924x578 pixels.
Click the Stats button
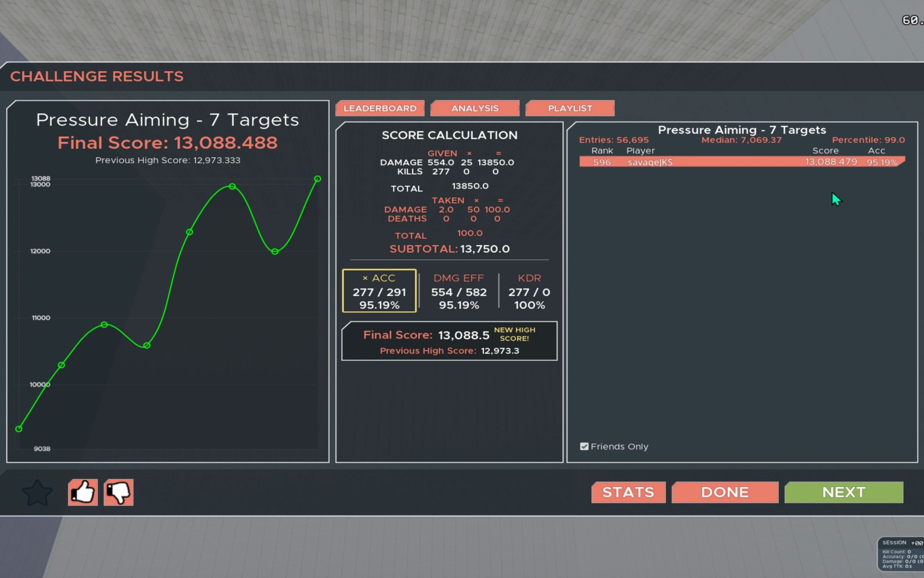[x=629, y=492]
